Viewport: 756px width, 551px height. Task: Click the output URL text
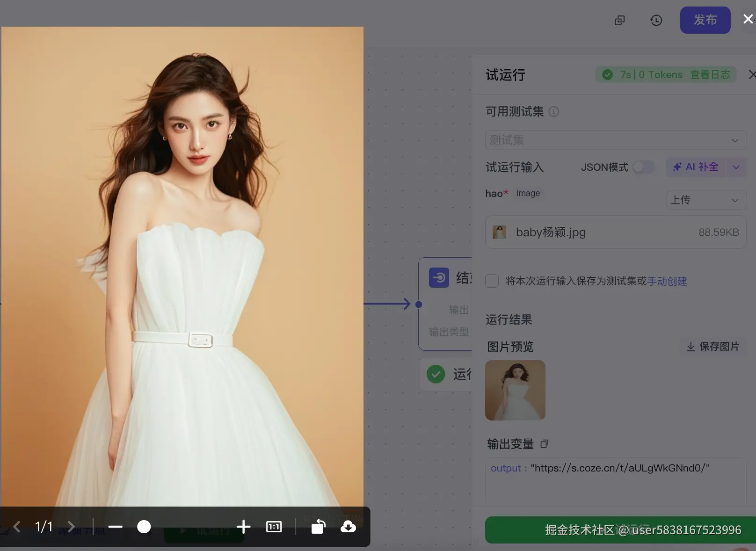point(620,468)
